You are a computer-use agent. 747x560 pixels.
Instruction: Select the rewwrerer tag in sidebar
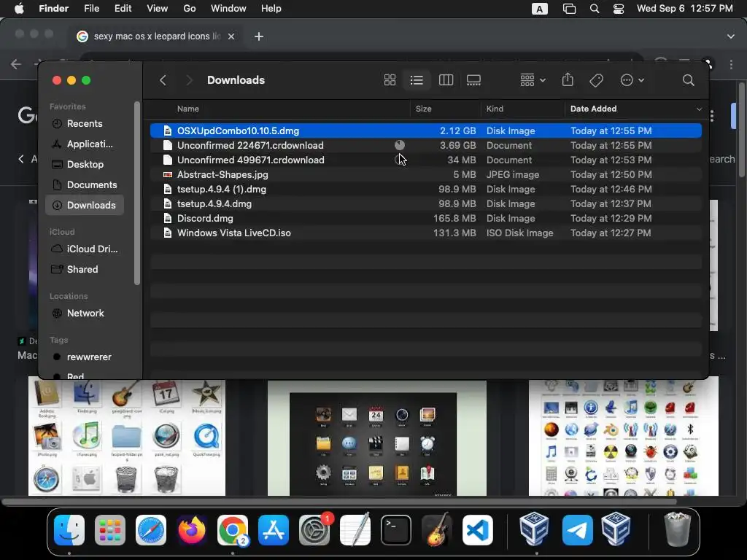(85, 357)
